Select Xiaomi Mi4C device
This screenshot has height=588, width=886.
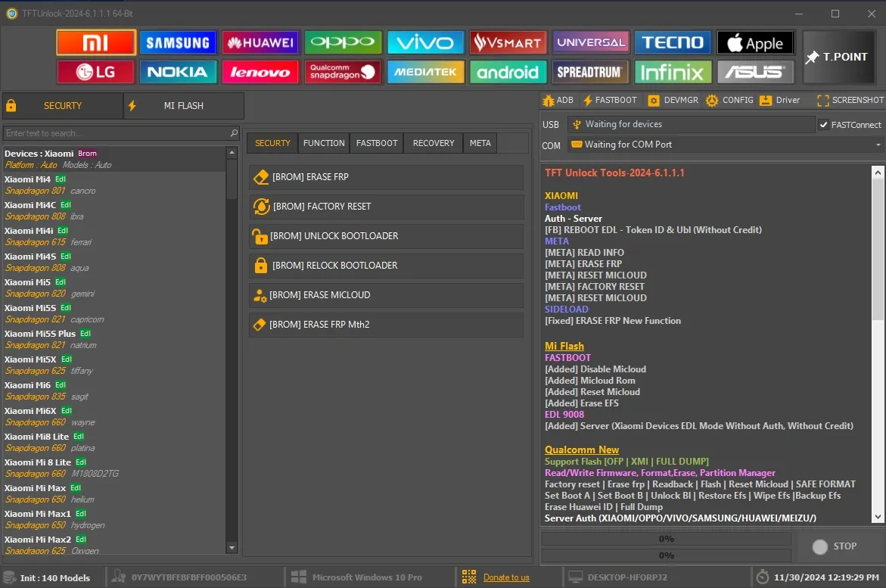click(x=113, y=210)
